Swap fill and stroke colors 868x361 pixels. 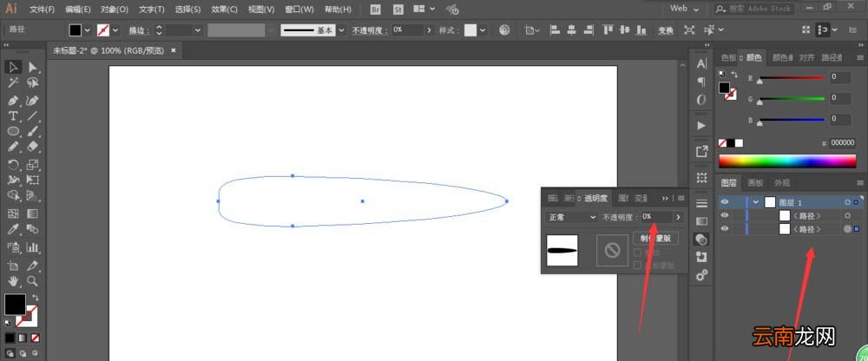[x=36, y=298]
